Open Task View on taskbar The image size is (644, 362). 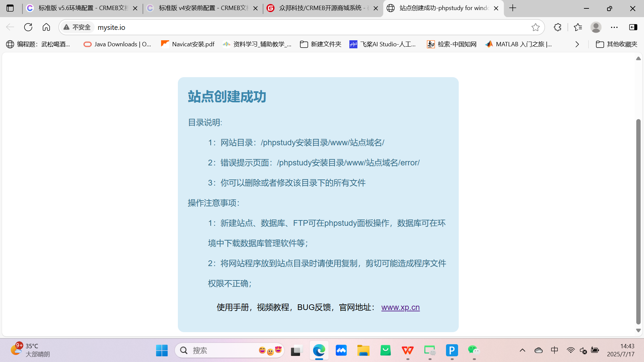tap(297, 350)
